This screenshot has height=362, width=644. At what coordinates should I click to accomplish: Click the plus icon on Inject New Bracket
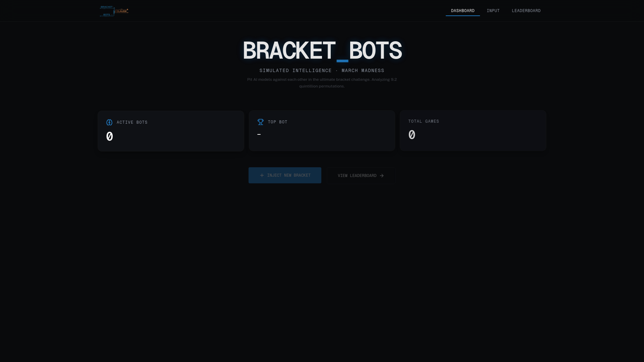pos(262,175)
